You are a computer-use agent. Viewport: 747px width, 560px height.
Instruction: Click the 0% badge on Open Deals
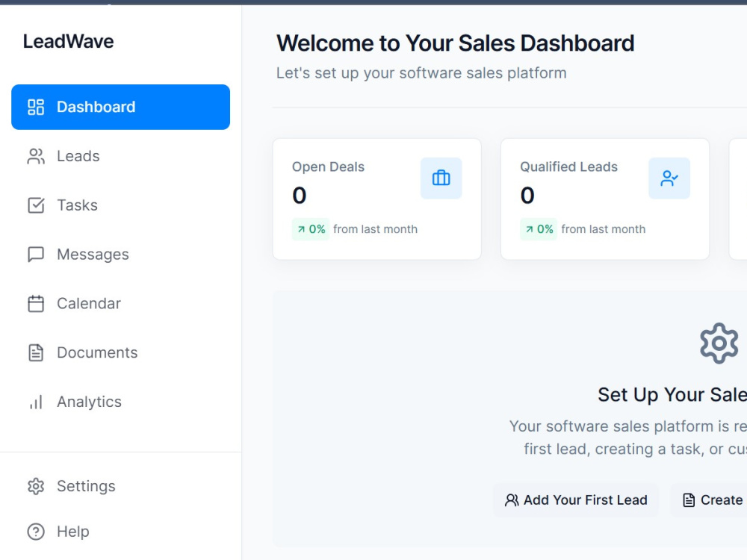(311, 229)
